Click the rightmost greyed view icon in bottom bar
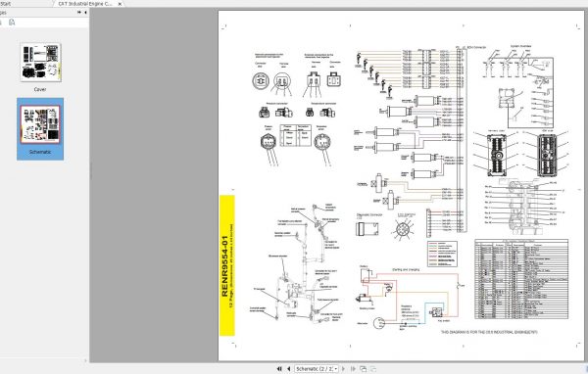 (x=373, y=369)
